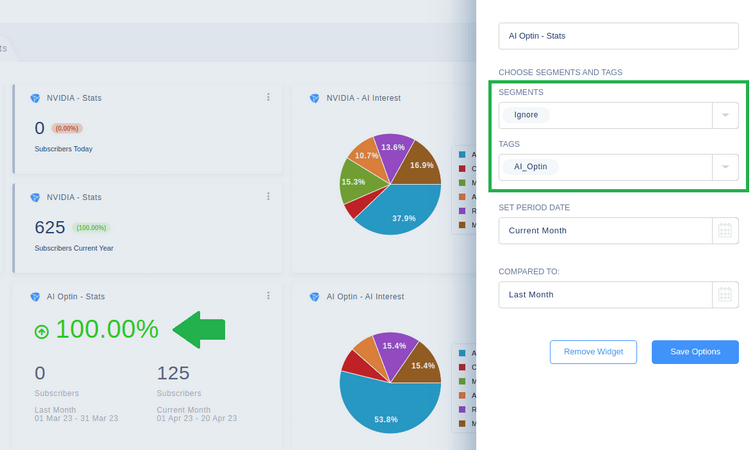Viewport: 750px width, 450px height.
Task: Open options menu of AI Optin - Stats widget
Action: tap(268, 296)
